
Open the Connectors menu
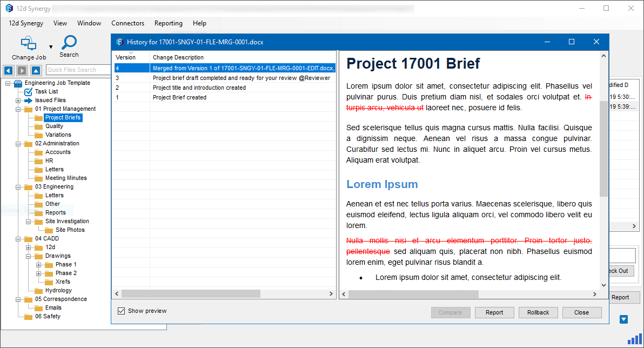(128, 23)
